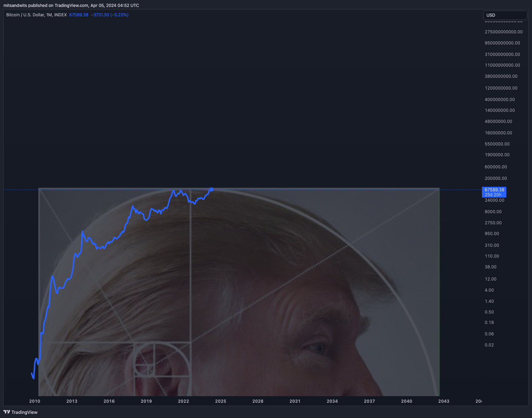Click the 2016 label on time axis

[x=109, y=401]
